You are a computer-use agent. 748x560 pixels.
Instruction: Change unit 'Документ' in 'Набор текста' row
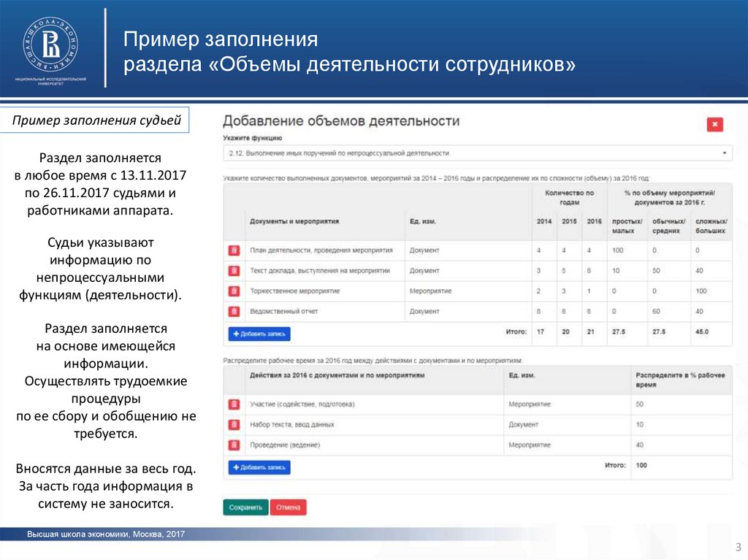click(566, 425)
